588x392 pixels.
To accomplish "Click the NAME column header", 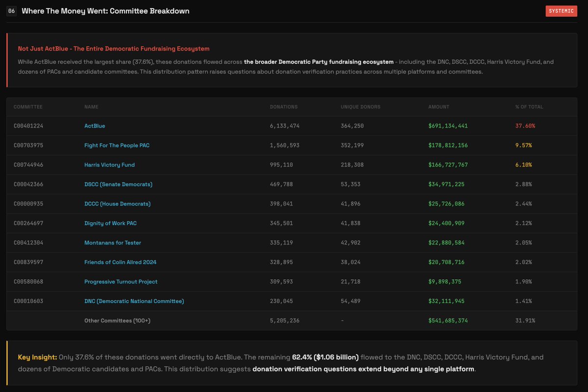I will click(91, 107).
